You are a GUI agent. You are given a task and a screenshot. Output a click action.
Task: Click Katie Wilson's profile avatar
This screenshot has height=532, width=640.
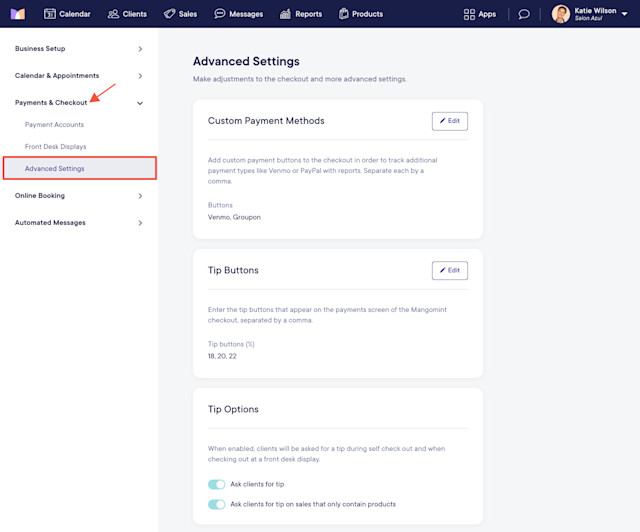[561, 14]
